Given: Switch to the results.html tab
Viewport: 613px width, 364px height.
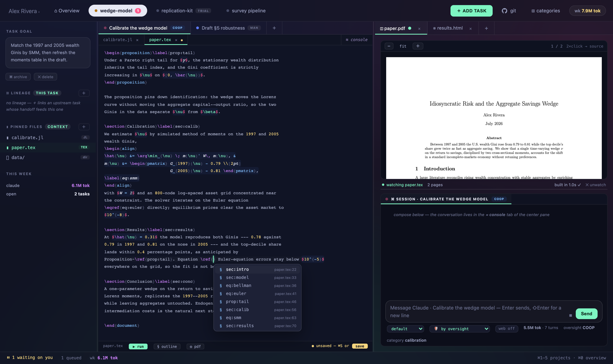Looking at the screenshot, I should (x=447, y=28).
